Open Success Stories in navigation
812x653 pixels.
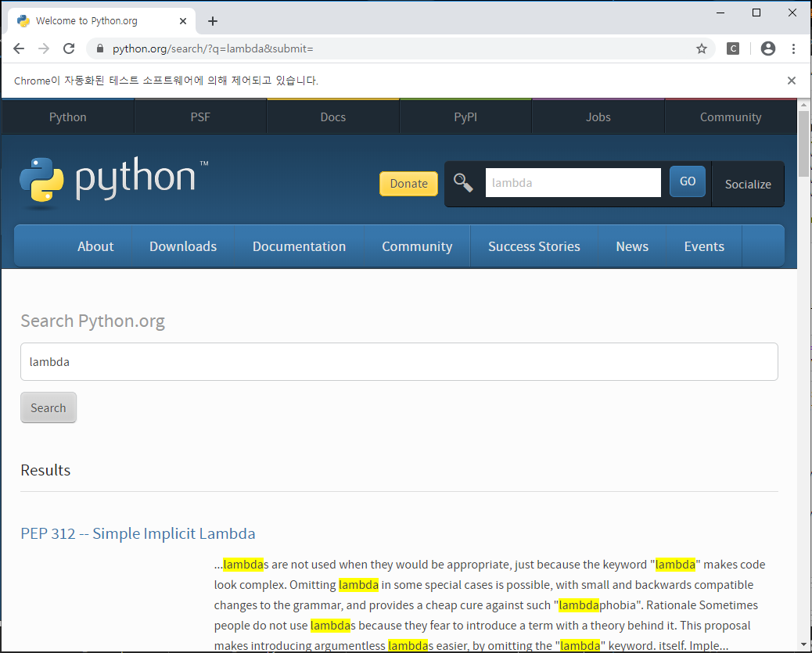coord(534,246)
